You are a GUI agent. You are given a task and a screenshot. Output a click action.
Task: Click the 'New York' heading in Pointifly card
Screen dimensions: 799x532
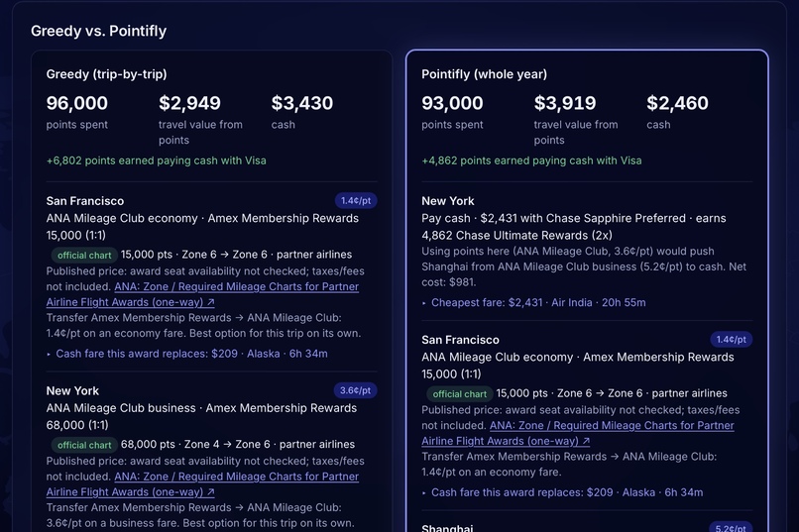point(448,201)
